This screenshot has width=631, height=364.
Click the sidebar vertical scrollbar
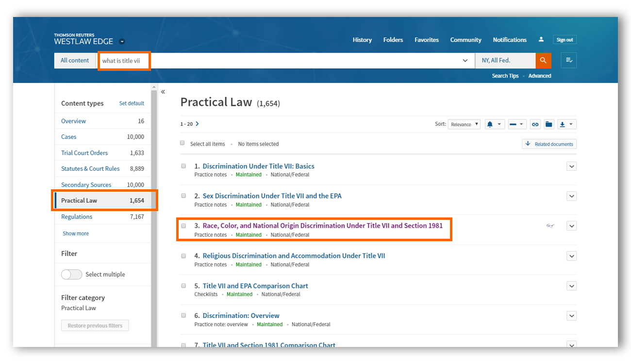(x=154, y=218)
